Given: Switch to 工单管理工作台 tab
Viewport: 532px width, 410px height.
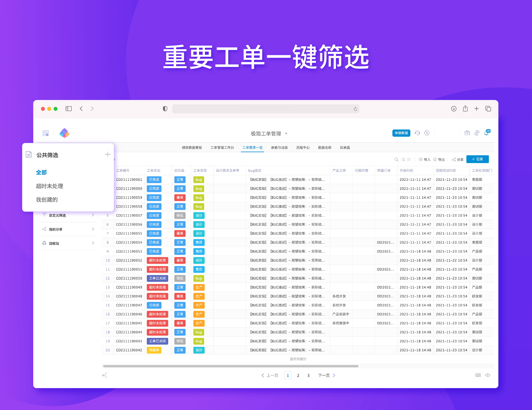Looking at the screenshot, I should tap(222, 147).
